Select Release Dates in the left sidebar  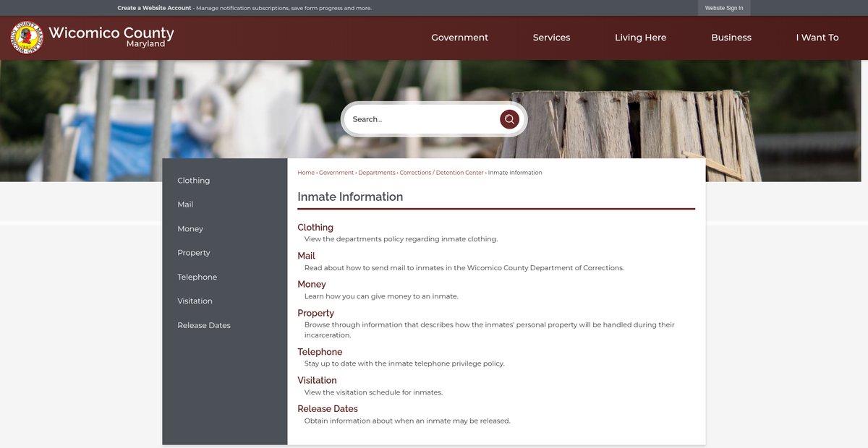point(204,326)
